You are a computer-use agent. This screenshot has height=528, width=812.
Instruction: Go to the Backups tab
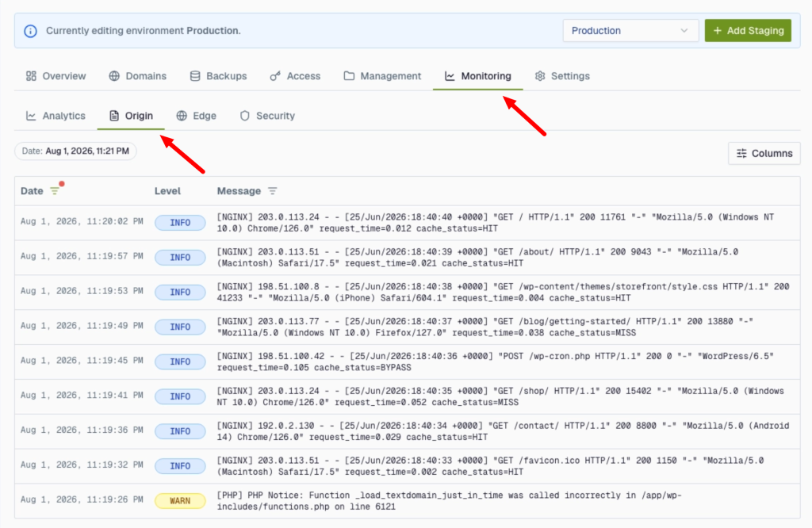point(218,76)
